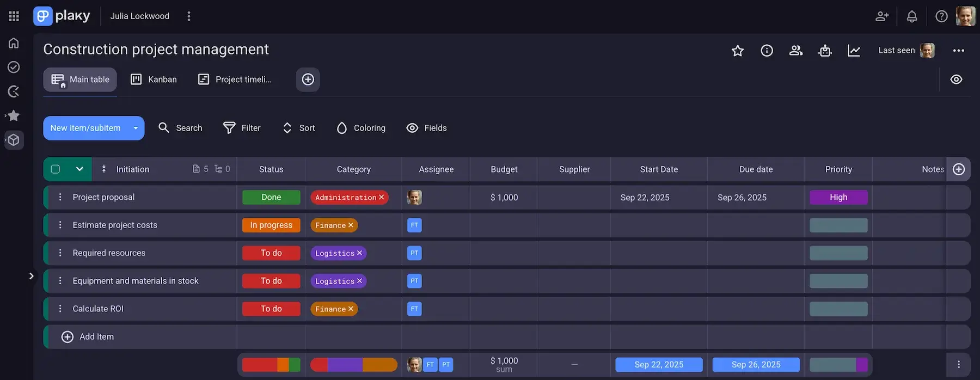Viewport: 980px width, 380px height.
Task: Open board activity chart icon
Action: pos(854,51)
